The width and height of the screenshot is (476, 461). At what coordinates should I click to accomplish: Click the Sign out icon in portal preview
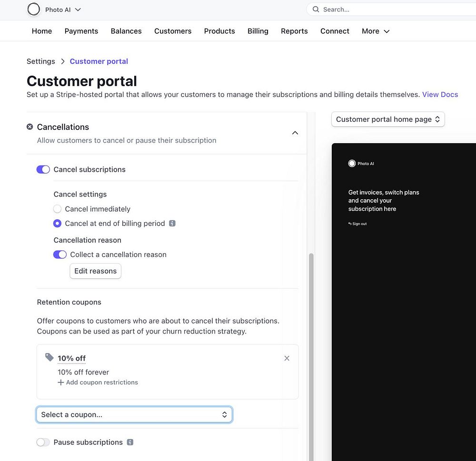point(350,224)
